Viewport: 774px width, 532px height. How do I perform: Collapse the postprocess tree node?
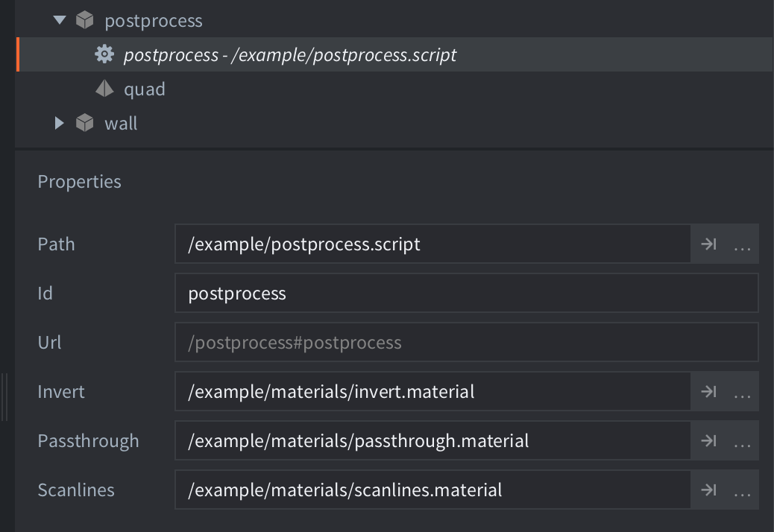[58, 20]
